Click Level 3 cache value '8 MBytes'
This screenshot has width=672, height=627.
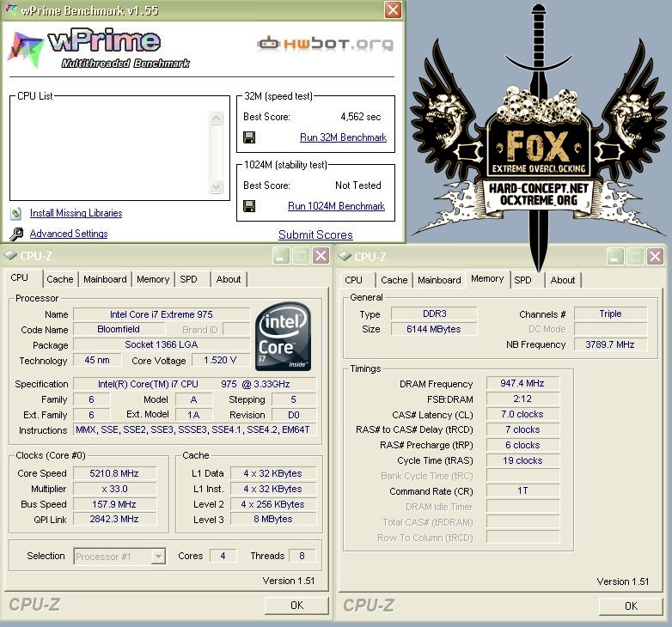[x=273, y=519]
